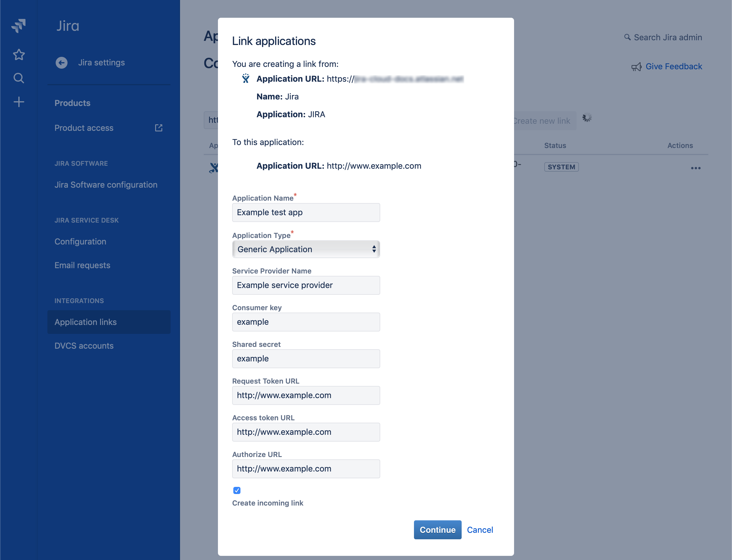Open the favorites star icon

(x=19, y=54)
